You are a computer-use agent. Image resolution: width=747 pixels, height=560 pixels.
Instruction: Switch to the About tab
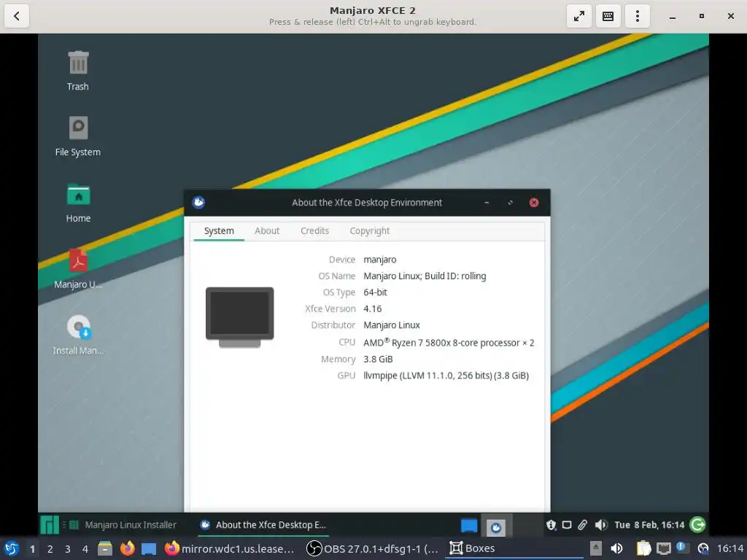pyautogui.click(x=267, y=231)
